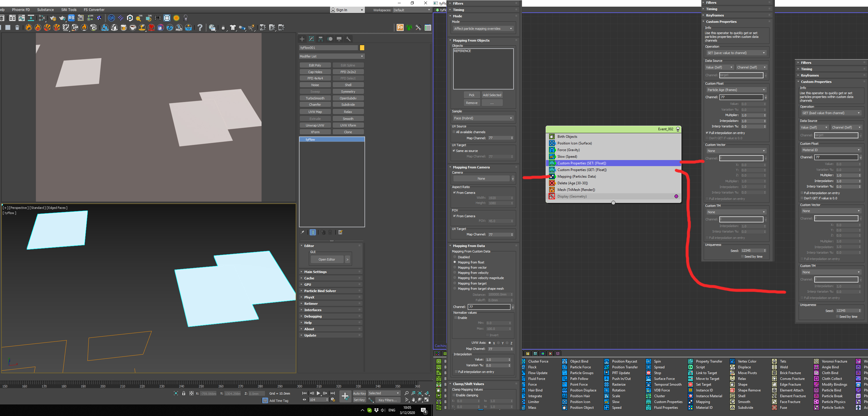The image size is (868, 416).
Task: Open the Modifier List dropdown
Action: point(332,56)
